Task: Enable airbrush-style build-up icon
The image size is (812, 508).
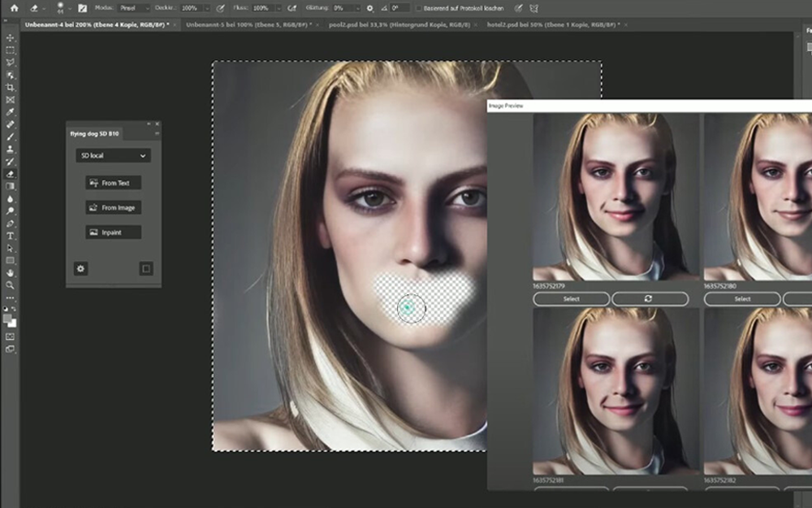Action: (x=292, y=8)
